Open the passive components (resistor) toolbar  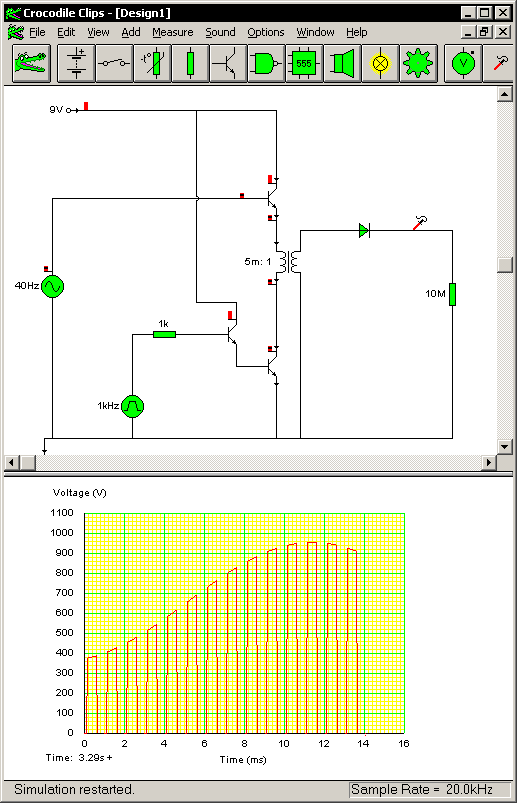click(190, 64)
